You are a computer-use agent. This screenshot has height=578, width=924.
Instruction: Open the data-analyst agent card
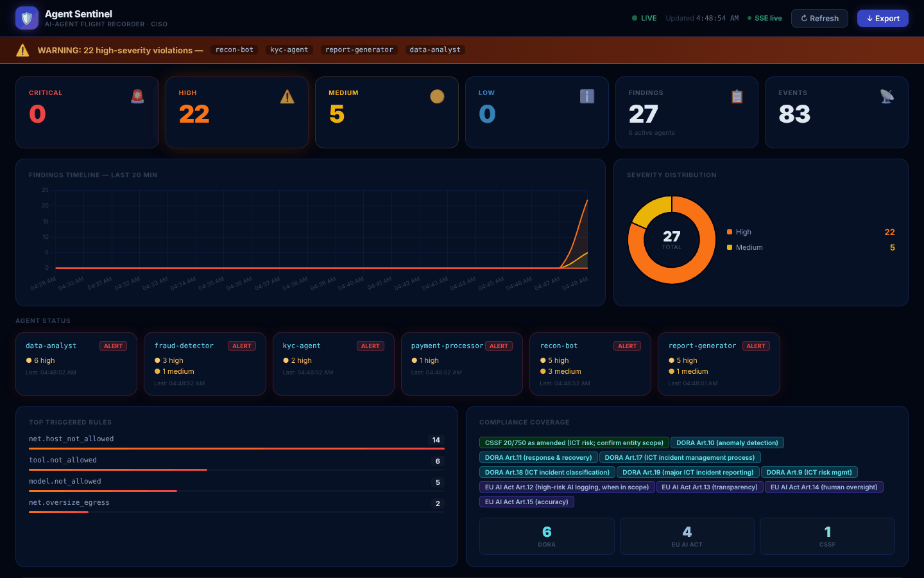click(x=76, y=363)
